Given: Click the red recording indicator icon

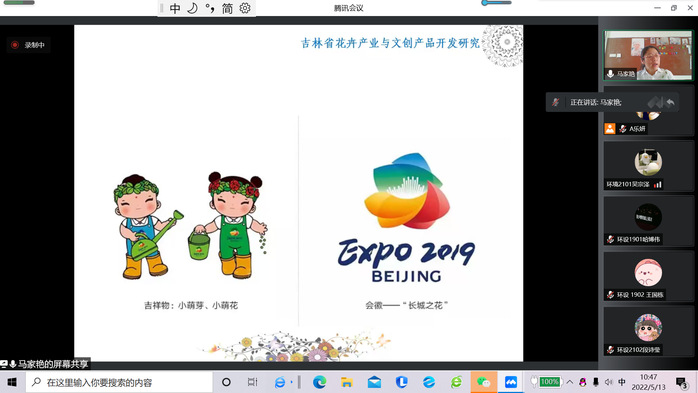Looking at the screenshot, I should tap(15, 45).
